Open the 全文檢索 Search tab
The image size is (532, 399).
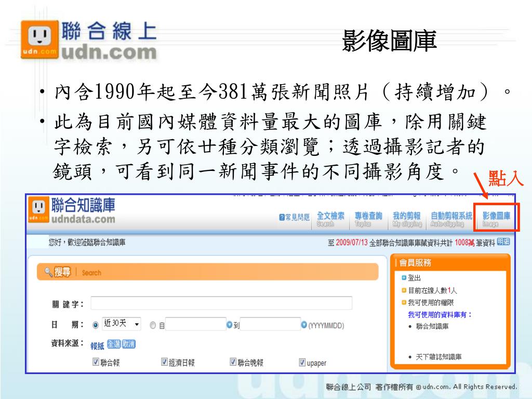[330, 220]
